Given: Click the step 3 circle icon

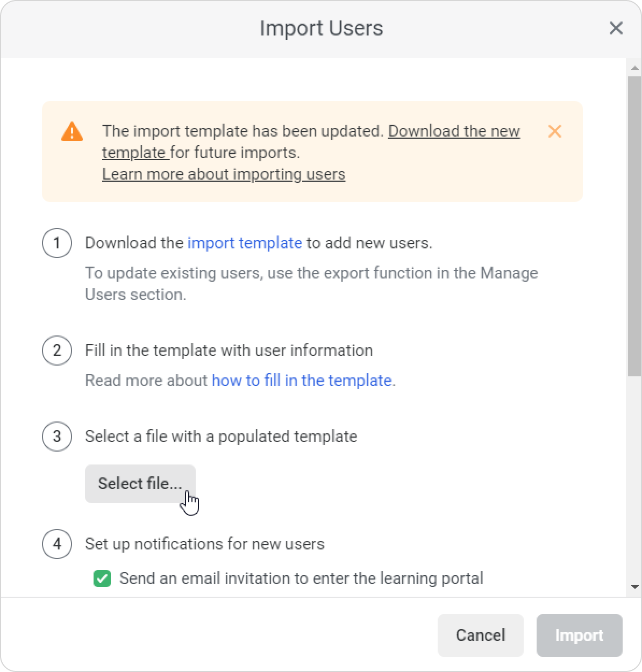Looking at the screenshot, I should tap(57, 437).
